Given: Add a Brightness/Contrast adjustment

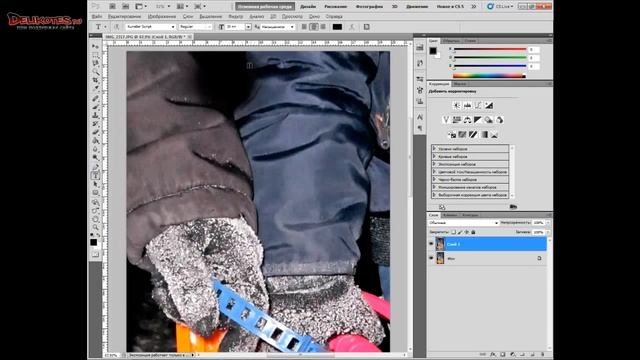Looking at the screenshot, I should (457, 105).
